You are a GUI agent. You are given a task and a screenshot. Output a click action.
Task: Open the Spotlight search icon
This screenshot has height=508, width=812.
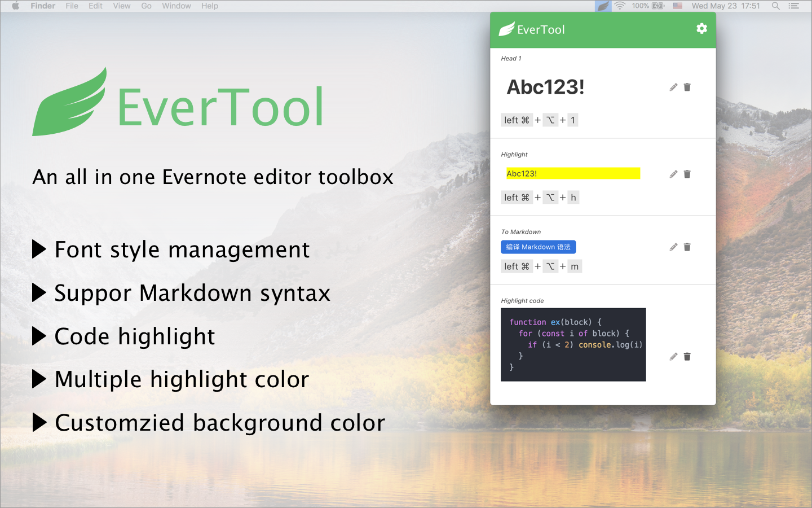pos(776,6)
